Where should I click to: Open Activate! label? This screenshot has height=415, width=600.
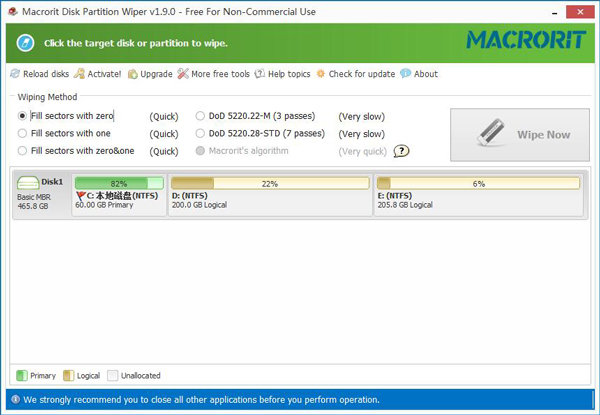(x=104, y=74)
